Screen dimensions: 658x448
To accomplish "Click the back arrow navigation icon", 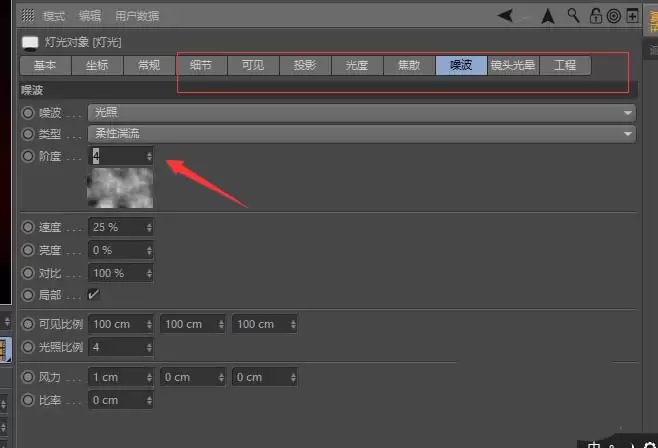I will 508,16.
